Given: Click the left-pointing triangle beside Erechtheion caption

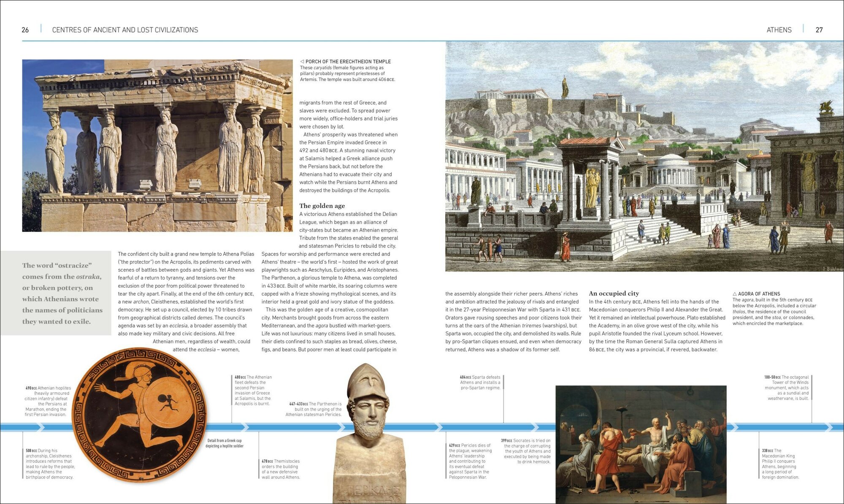Looking at the screenshot, I should click(302, 62).
